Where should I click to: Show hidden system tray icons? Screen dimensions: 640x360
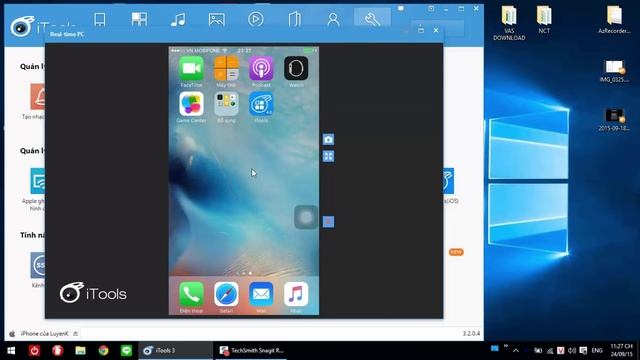pyautogui.click(x=516, y=351)
